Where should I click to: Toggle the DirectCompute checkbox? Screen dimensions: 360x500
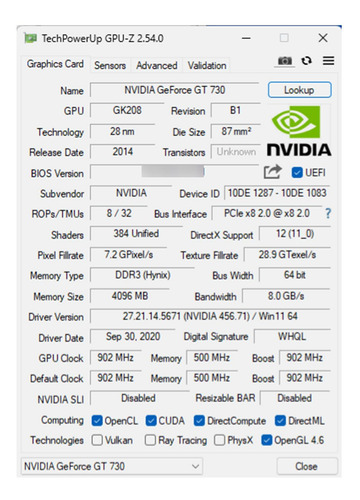[x=199, y=421]
